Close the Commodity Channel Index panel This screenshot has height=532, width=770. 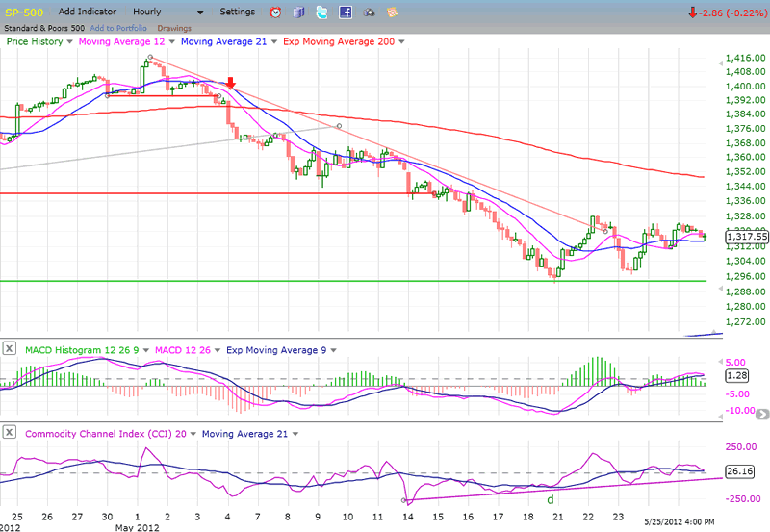8,434
